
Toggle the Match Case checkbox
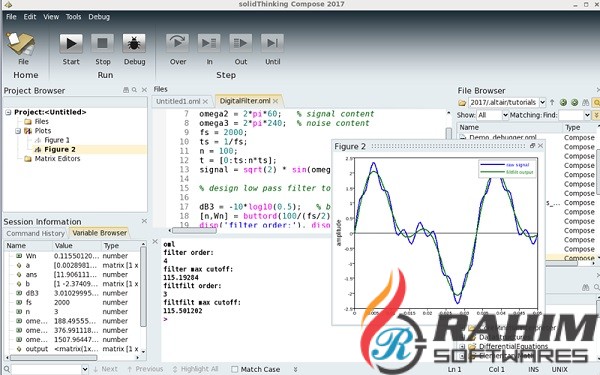pyautogui.click(x=235, y=369)
